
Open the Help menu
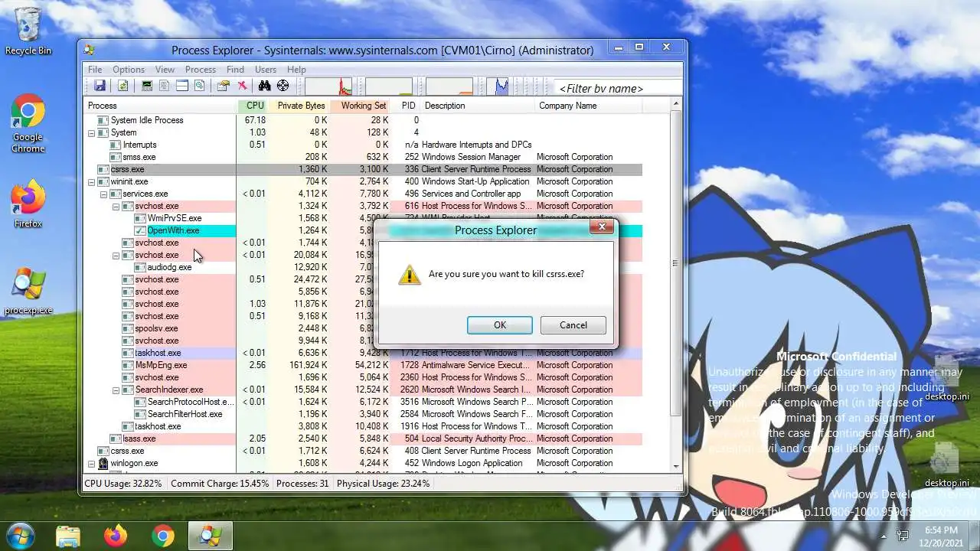coord(296,70)
